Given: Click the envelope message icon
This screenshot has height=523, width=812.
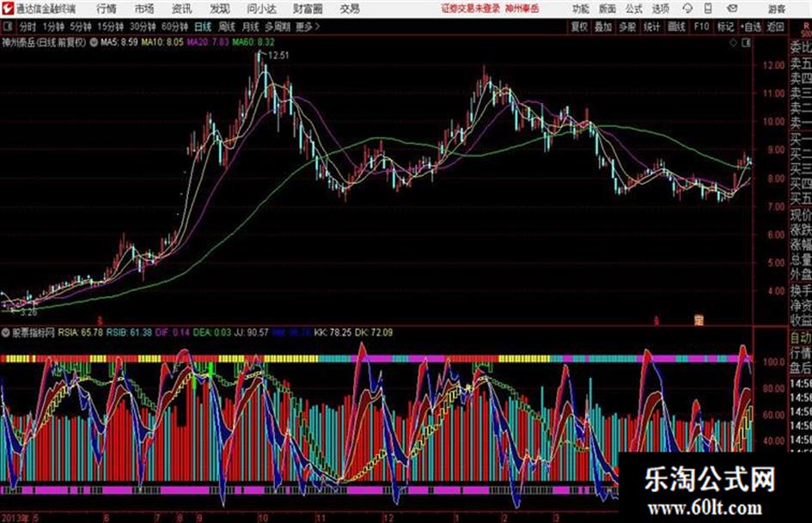Looking at the screenshot, I should tap(732, 9).
